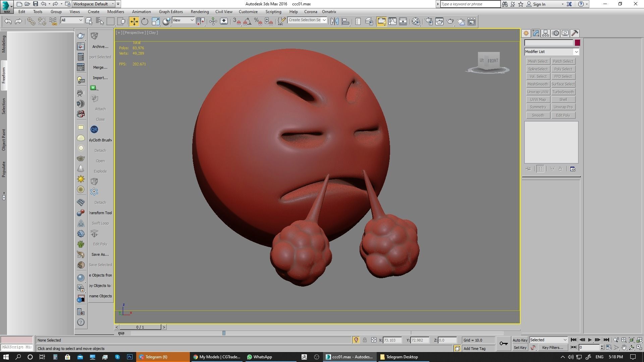644x362 pixels.
Task: Click the Select Object arrow tool
Action: coord(89,21)
